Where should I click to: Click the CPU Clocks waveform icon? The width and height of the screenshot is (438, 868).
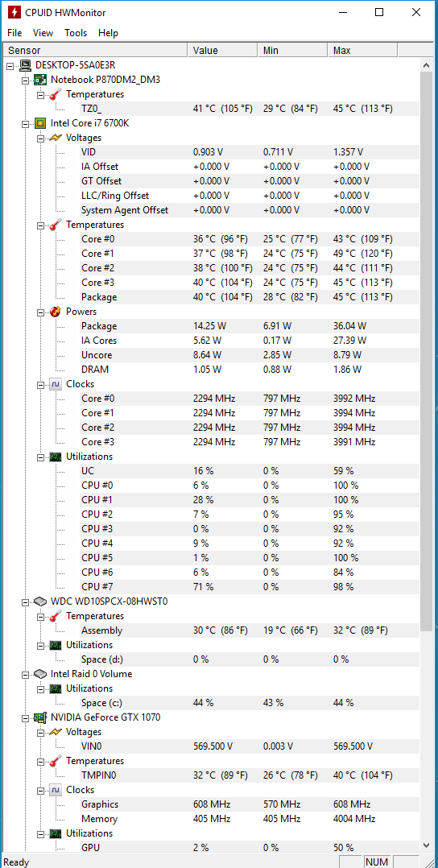coord(56,384)
